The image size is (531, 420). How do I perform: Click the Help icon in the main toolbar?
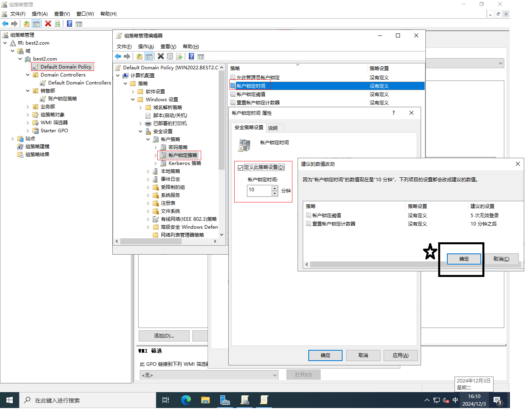[70, 24]
